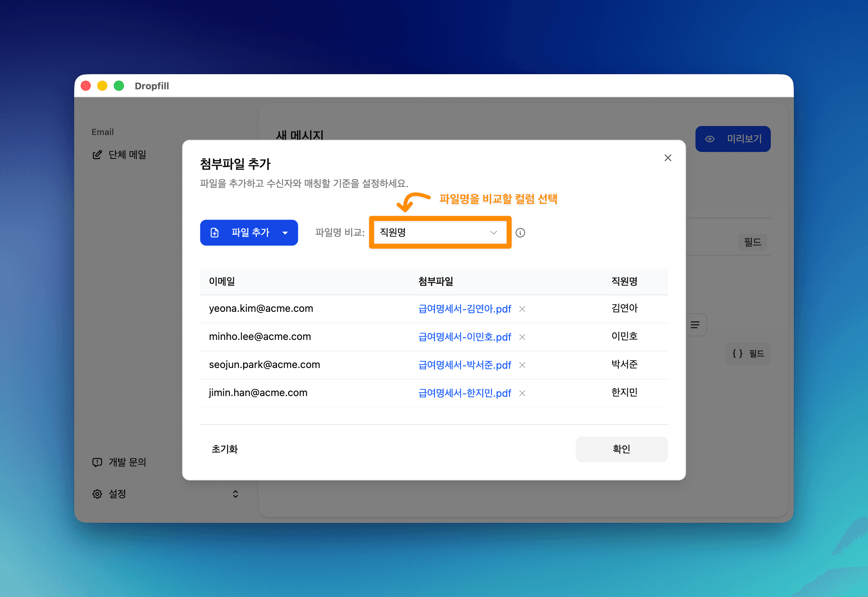Remove attachment 급여명세서-한지민.pdf
This screenshot has height=597, width=868.
[522, 393]
